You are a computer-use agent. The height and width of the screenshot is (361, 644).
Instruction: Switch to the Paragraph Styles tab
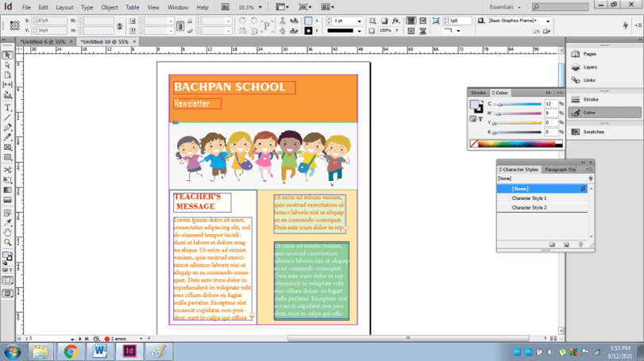561,170
